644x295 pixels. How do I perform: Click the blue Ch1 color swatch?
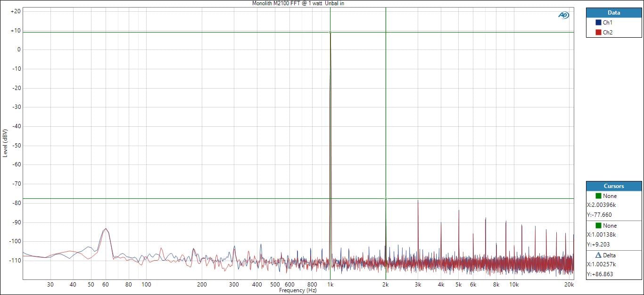tap(598, 23)
